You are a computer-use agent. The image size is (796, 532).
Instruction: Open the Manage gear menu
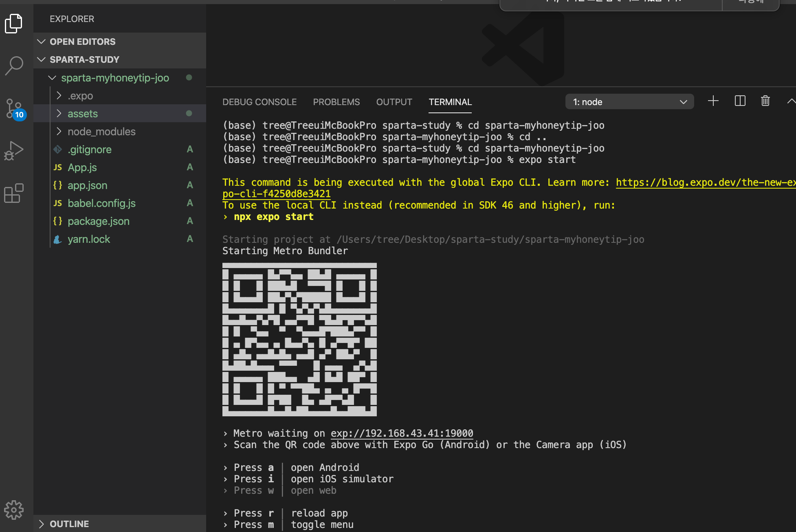tap(14, 510)
